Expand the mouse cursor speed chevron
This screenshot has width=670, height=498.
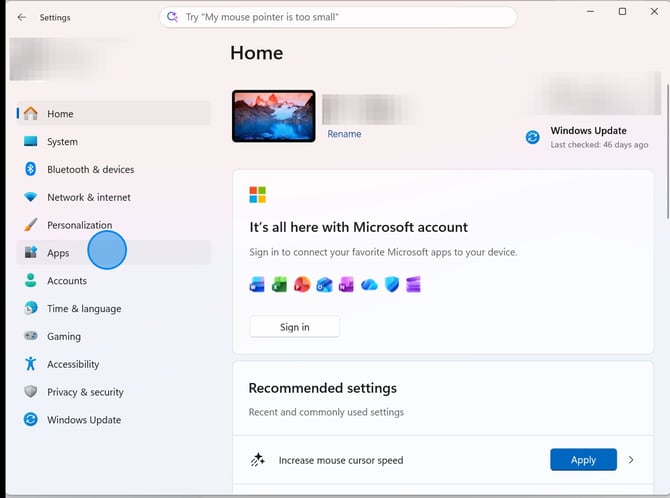[631, 460]
